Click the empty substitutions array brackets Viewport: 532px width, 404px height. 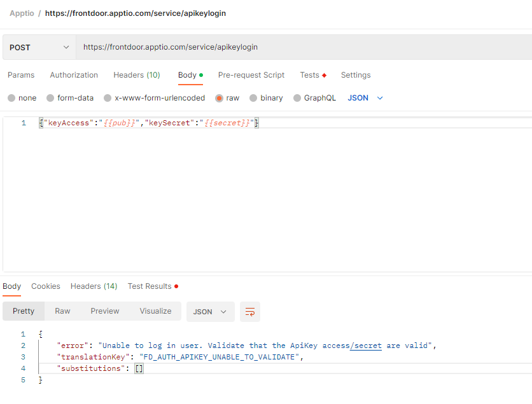coord(139,368)
